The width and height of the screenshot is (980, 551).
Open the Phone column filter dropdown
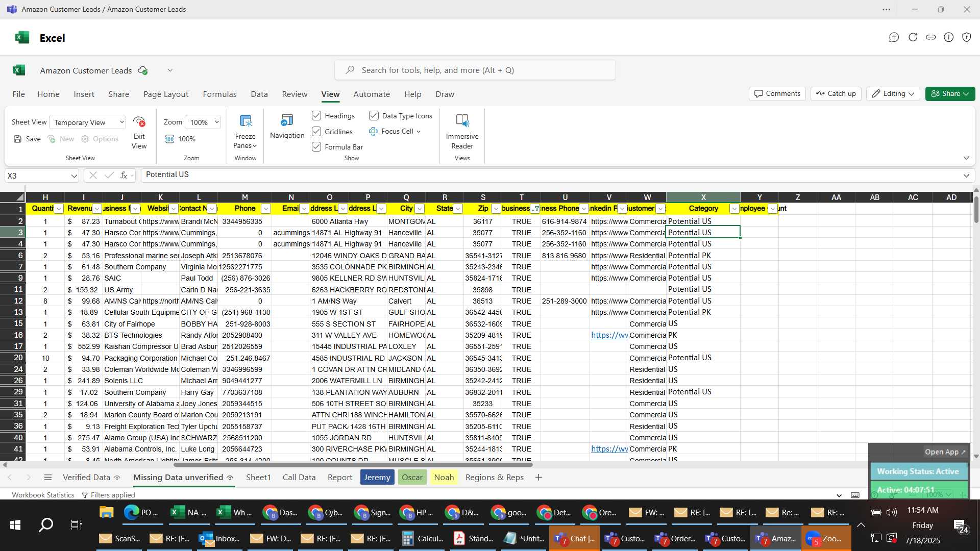tap(265, 209)
